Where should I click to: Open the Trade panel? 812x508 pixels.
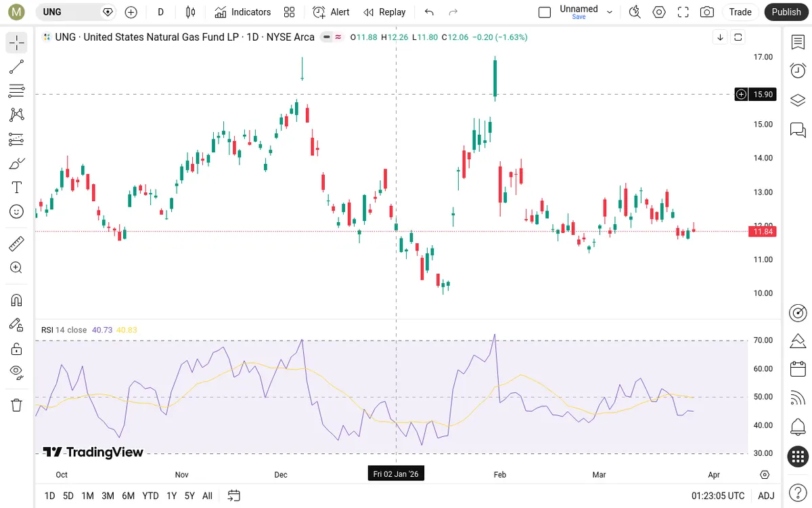740,12
